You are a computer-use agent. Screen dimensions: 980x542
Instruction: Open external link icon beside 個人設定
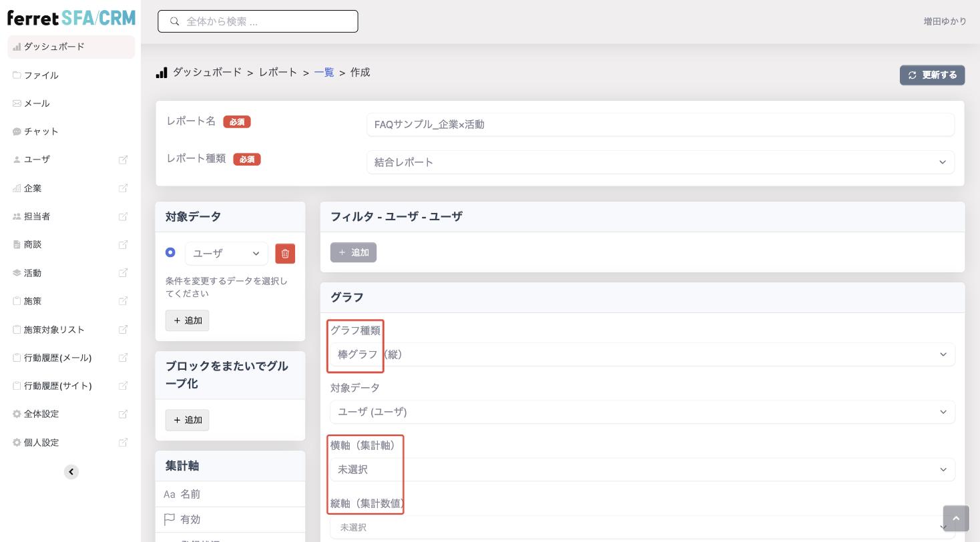[123, 442]
